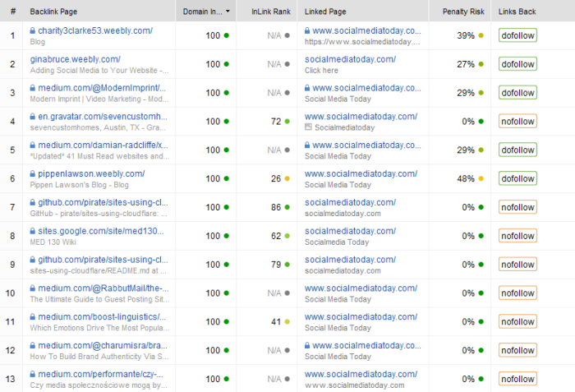The image size is (575, 392).
Task: Click yellow penalty risk dot beside 39%
Action: pyautogui.click(x=481, y=35)
